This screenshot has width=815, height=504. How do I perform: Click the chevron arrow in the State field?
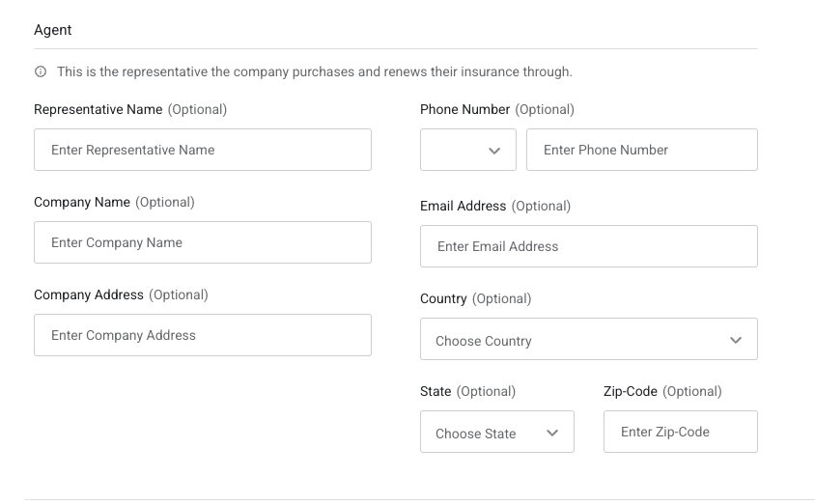552,433
